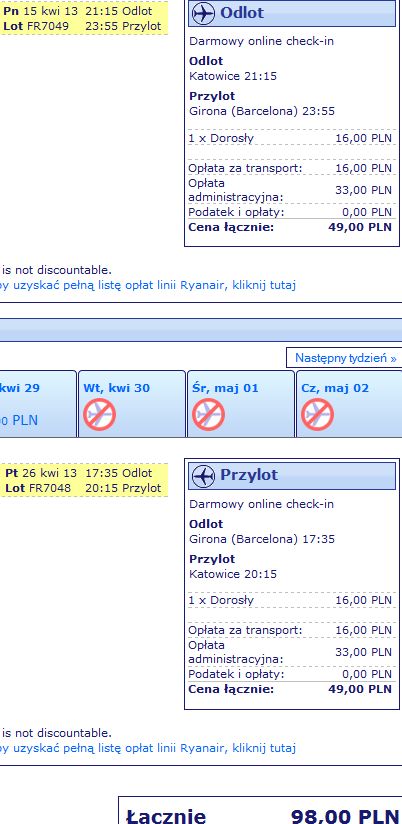Click Opłata administracyjna 33,00 PLN in Odlot panel
402x824 pixels.
[x=291, y=190]
